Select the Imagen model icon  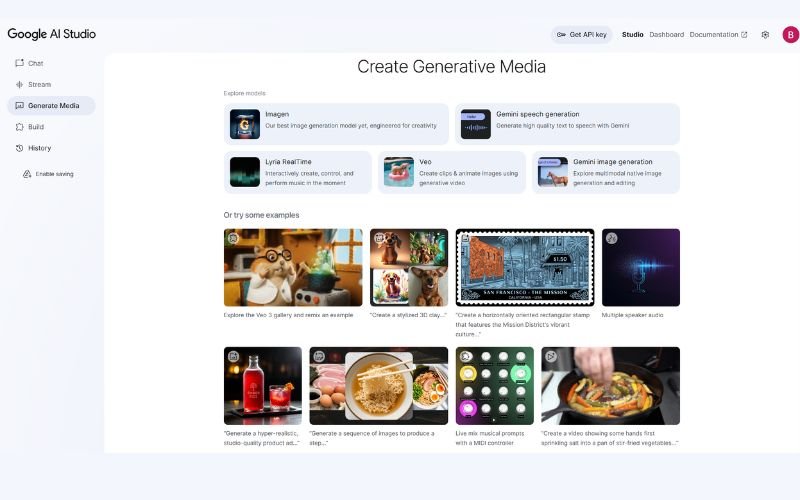tap(245, 124)
